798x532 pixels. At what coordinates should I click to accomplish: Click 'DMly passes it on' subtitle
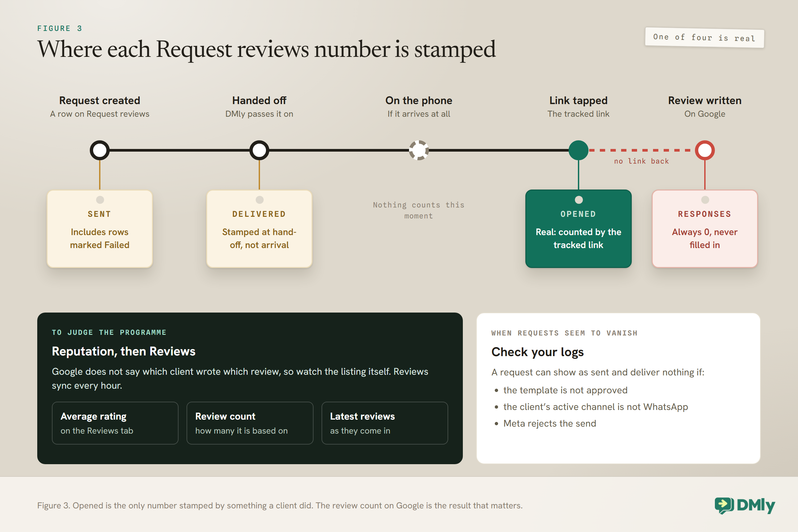click(259, 114)
